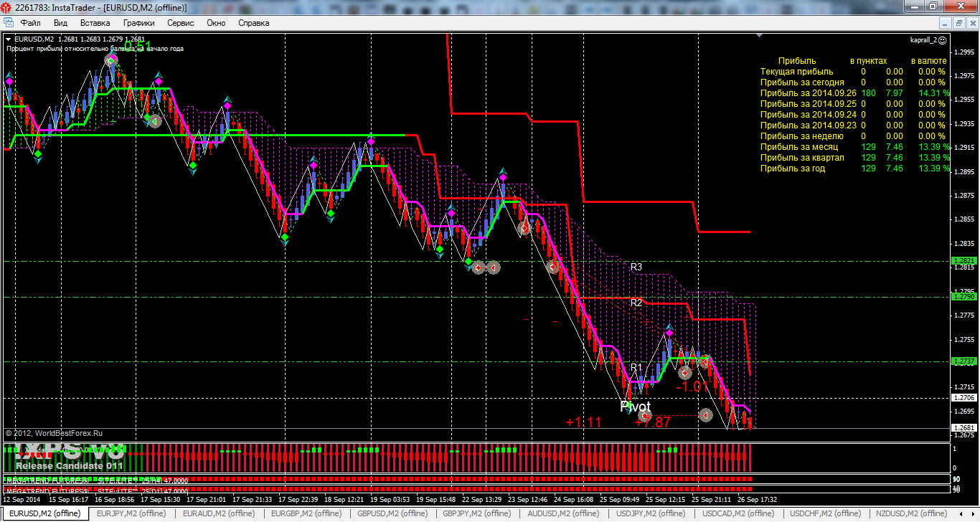This screenshot has width=980, height=522.
Task: Switch to the GBPJPY,M2 (offline) tab
Action: point(479,513)
